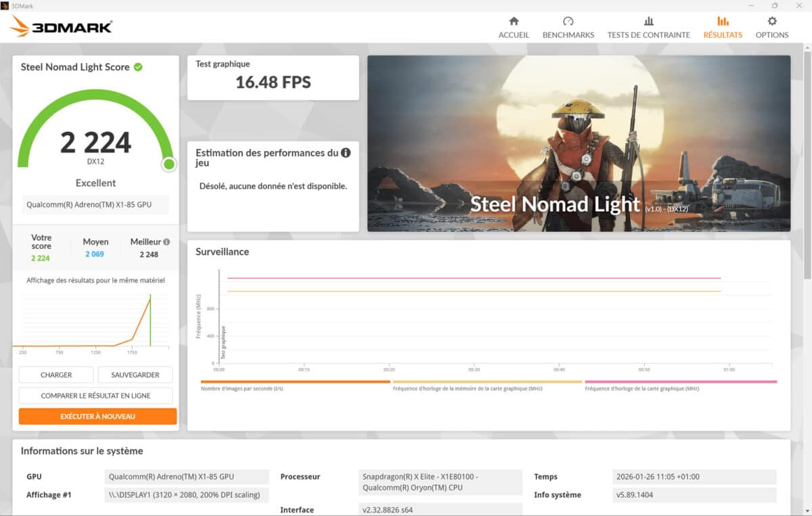Click info icon beside Estimation des performances
Image resolution: width=812 pixels, height=516 pixels.
point(346,153)
